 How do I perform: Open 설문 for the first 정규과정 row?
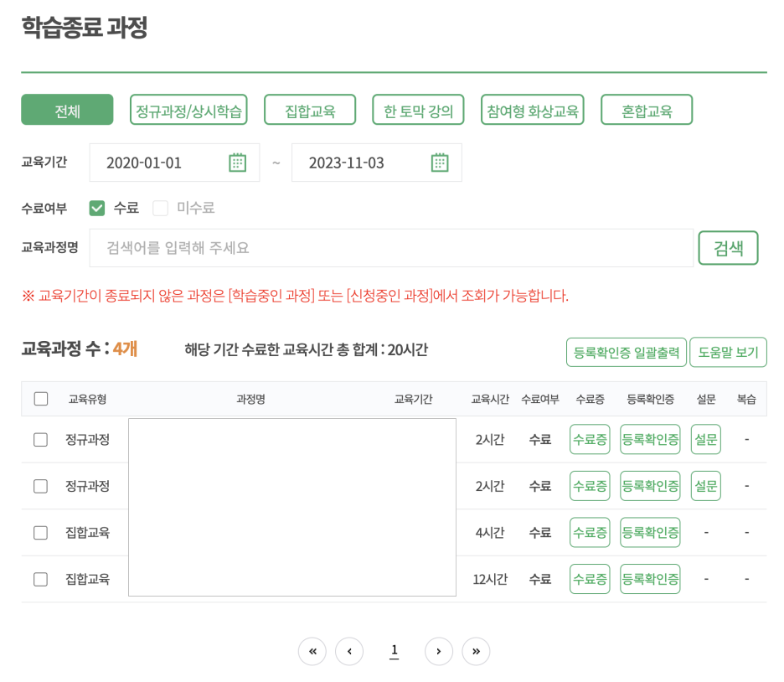[x=706, y=440]
